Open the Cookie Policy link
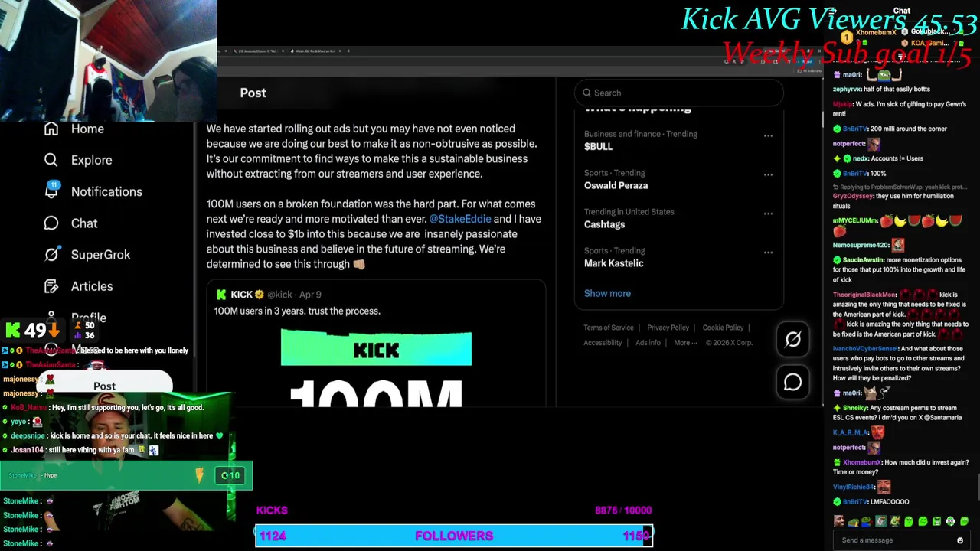This screenshot has height=551, width=980. point(723,328)
